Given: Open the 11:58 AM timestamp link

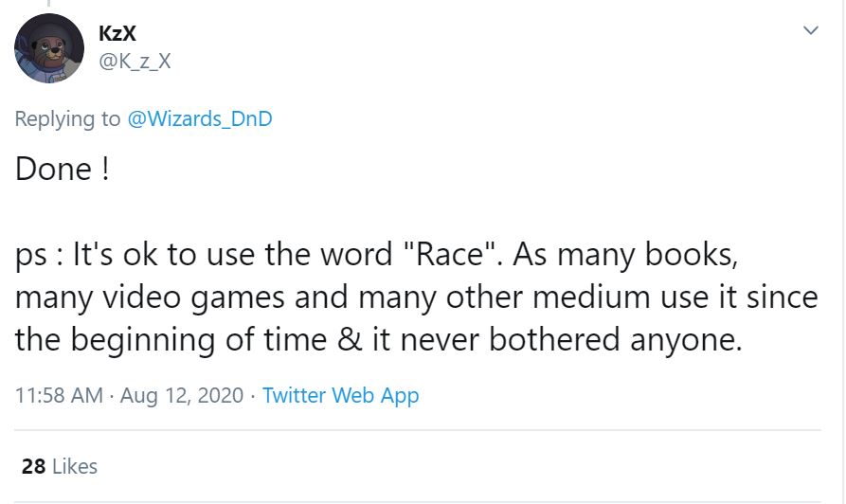Looking at the screenshot, I should (59, 395).
